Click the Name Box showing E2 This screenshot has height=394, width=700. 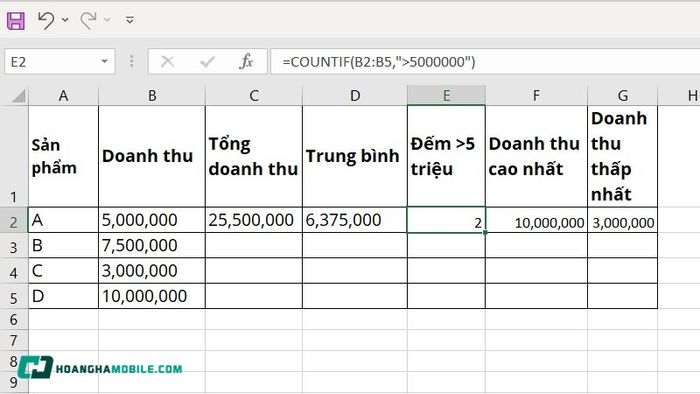[51, 62]
